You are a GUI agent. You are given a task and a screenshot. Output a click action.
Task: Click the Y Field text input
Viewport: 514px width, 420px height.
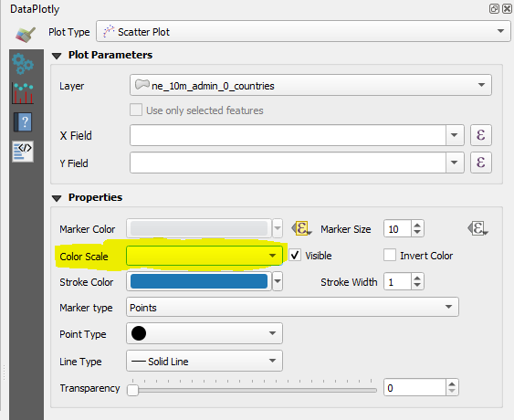288,163
